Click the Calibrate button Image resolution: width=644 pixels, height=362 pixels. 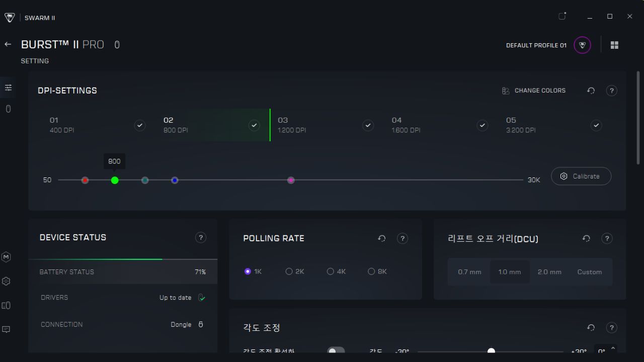tap(581, 176)
